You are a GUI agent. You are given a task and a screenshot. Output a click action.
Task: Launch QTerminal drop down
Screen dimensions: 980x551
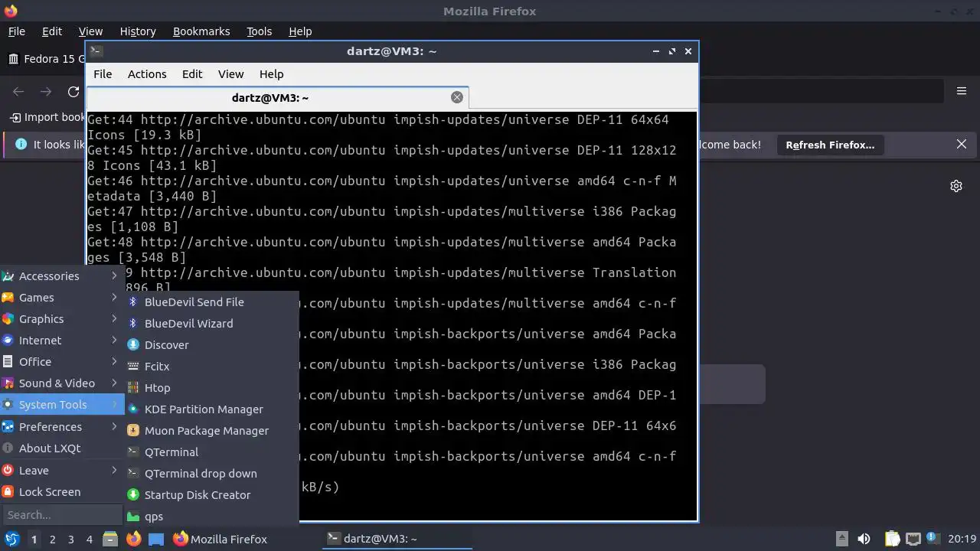[x=211, y=474]
